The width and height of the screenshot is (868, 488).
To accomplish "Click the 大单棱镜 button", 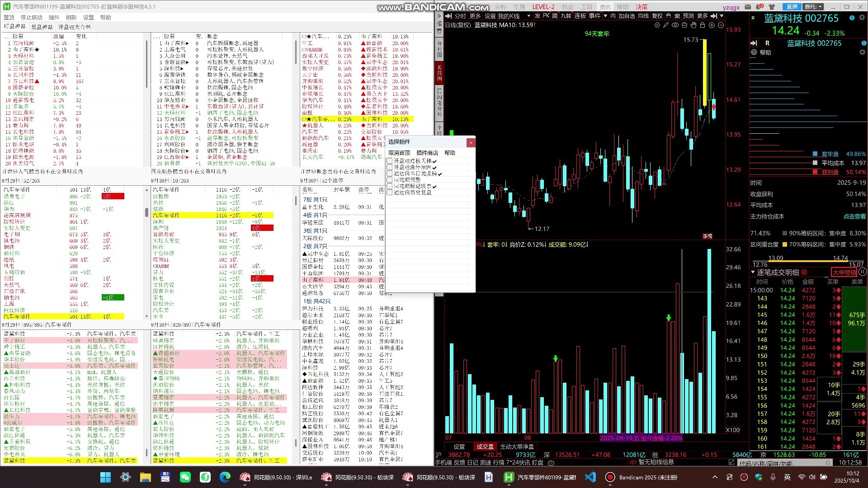I will (844, 272).
